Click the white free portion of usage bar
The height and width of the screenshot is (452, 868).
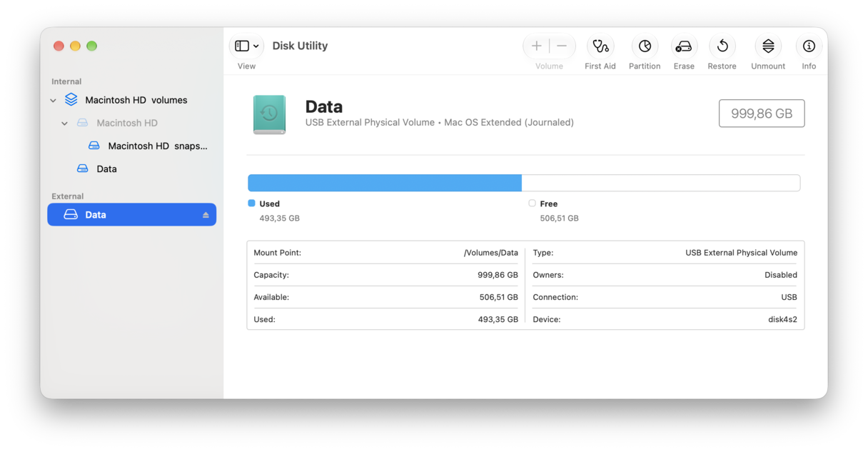661,183
